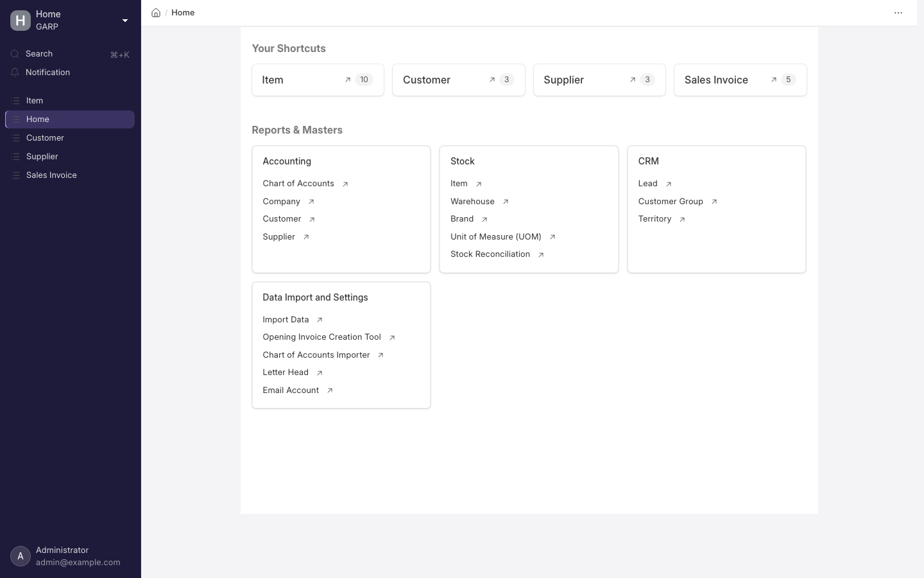Open Administrator user menu at bottom
The width and height of the screenshot is (924, 578).
point(71,556)
